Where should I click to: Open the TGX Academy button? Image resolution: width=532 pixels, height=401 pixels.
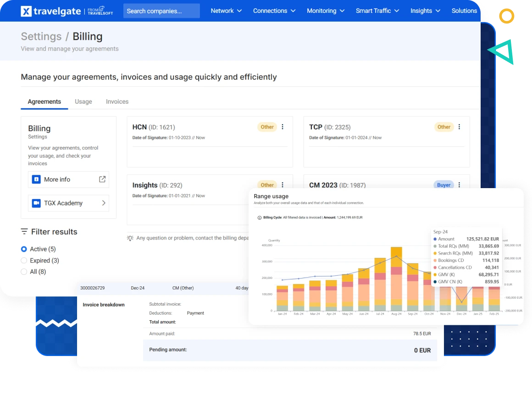[x=68, y=203]
